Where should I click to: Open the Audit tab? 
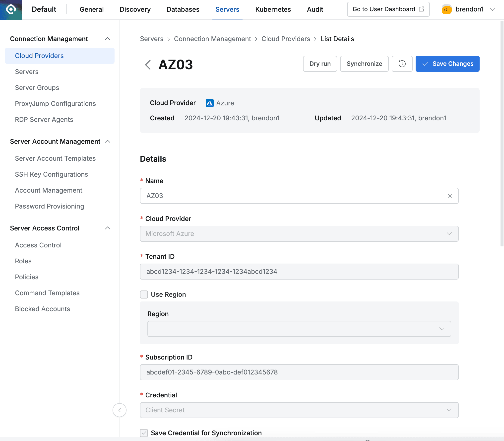[315, 9]
